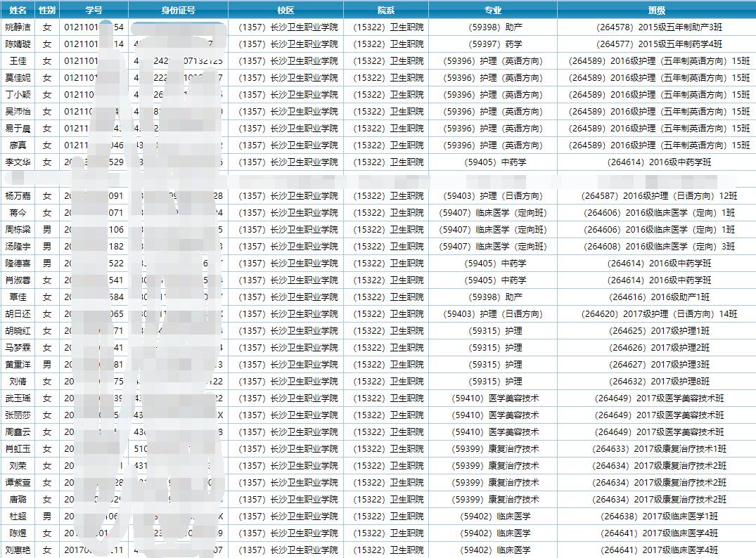Select class cell in 谭紫萱 row
The height and width of the screenshot is (558, 756).
click(x=656, y=483)
